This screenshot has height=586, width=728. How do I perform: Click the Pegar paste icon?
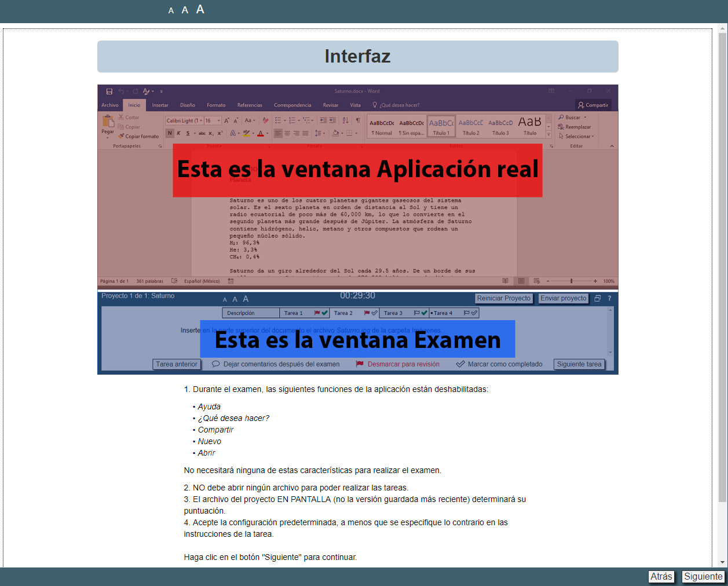pyautogui.click(x=108, y=122)
